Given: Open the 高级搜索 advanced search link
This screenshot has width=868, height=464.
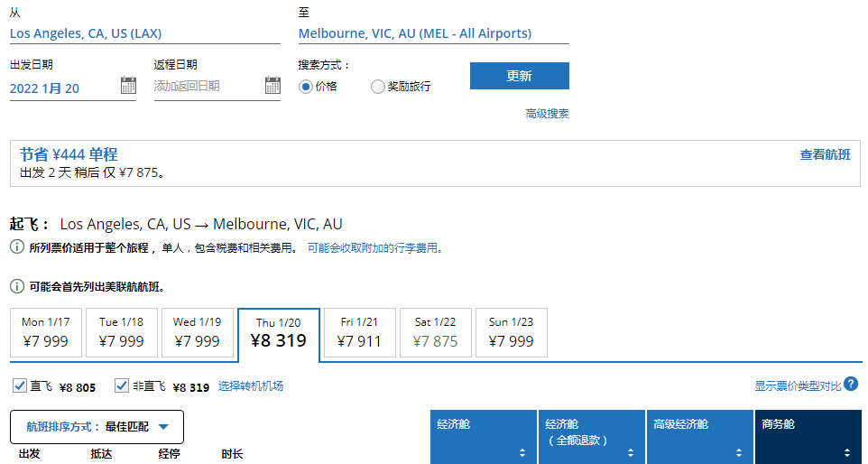Looking at the screenshot, I should pyautogui.click(x=547, y=114).
